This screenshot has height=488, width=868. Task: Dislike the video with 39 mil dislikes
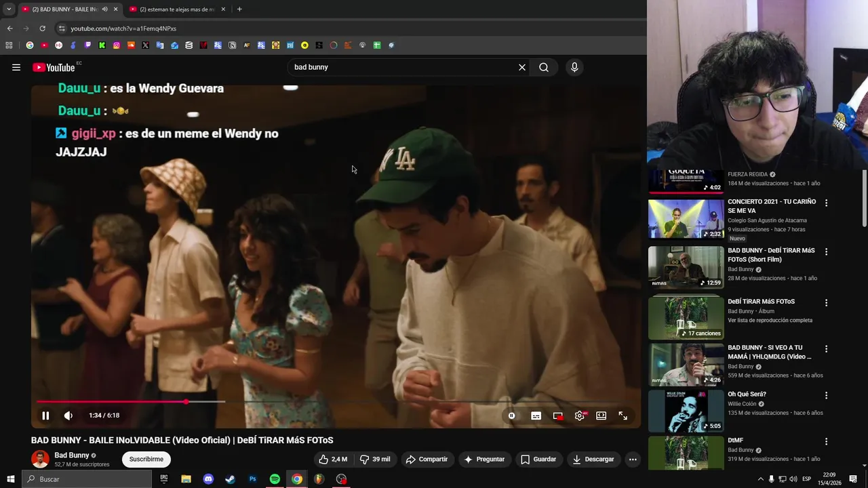coord(375,459)
